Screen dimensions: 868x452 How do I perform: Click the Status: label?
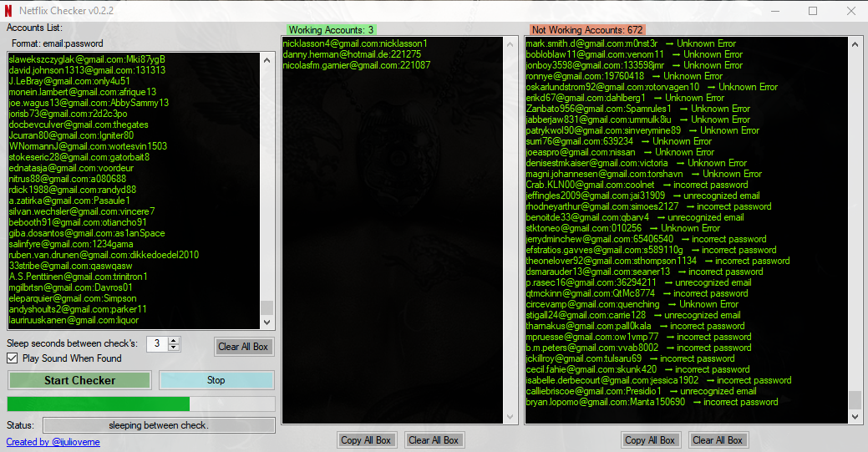[21, 425]
